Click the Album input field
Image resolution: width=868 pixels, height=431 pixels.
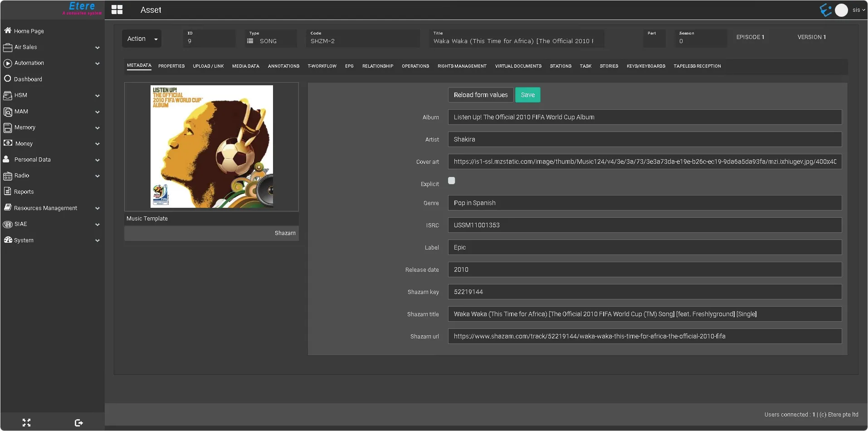(645, 117)
